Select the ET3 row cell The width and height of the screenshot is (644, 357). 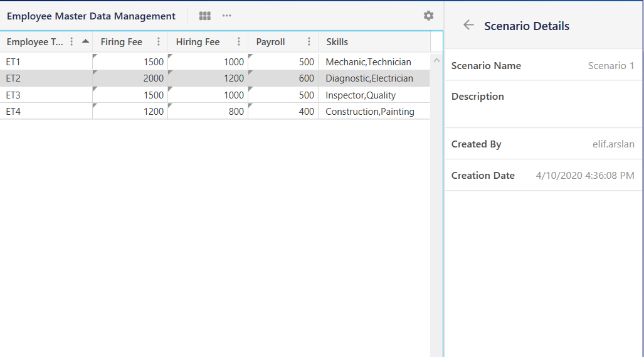pos(46,95)
